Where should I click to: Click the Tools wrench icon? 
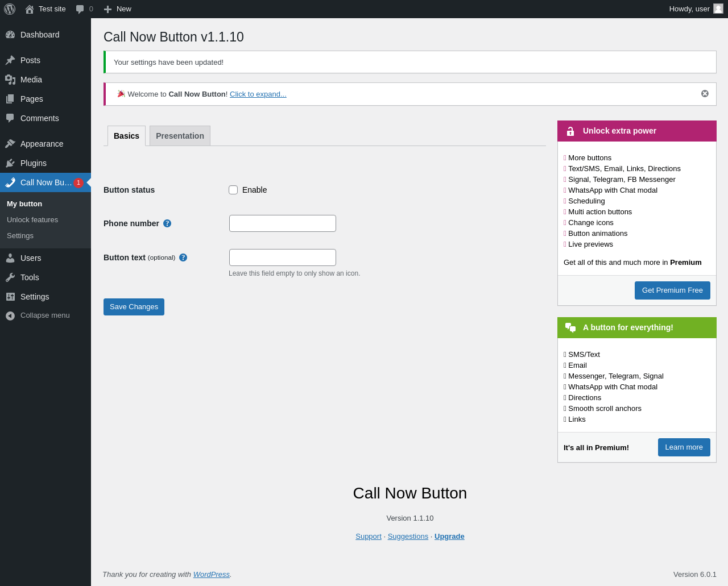[10, 277]
